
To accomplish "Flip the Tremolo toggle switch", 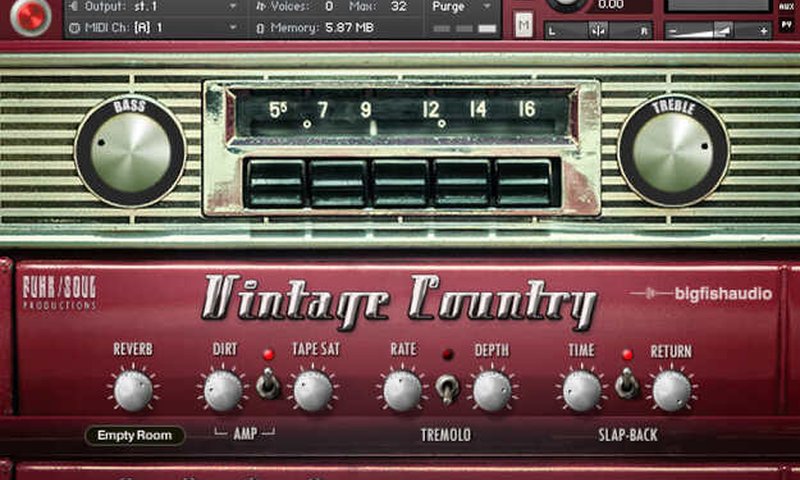I will pos(447,386).
